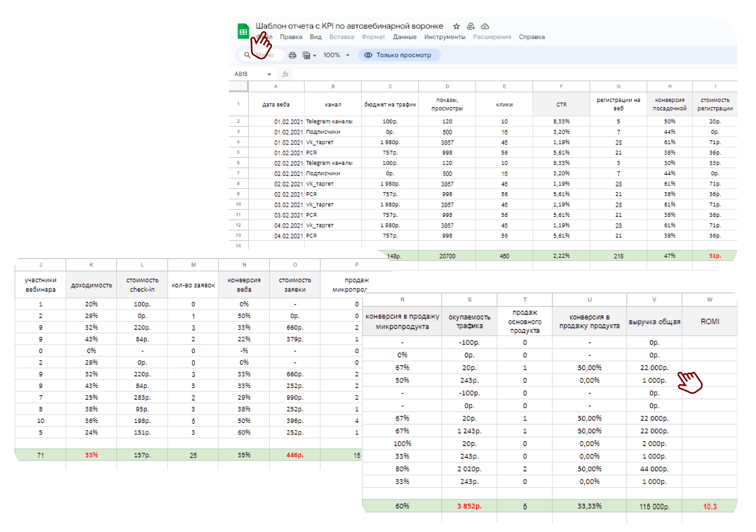
Task: Click the print icon
Action: [x=293, y=55]
